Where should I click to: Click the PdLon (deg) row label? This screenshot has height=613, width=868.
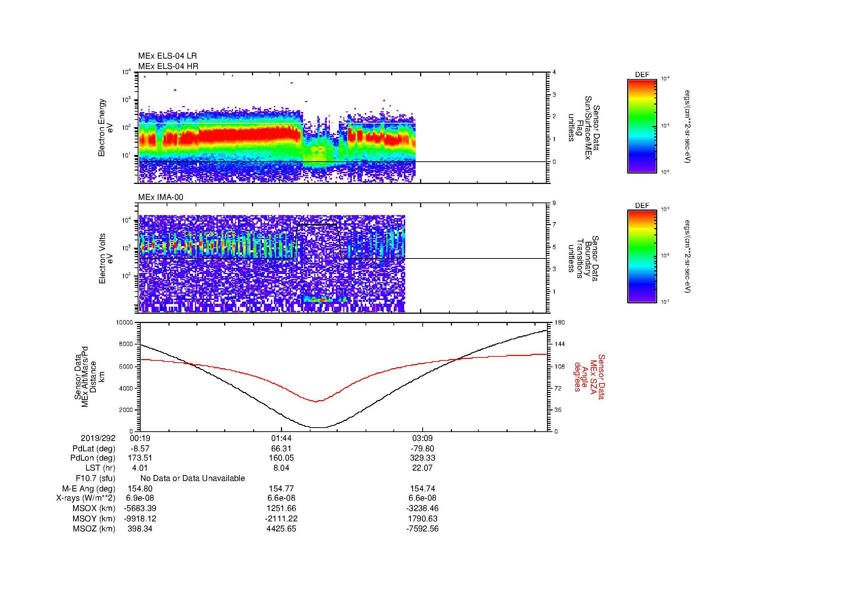(93, 458)
